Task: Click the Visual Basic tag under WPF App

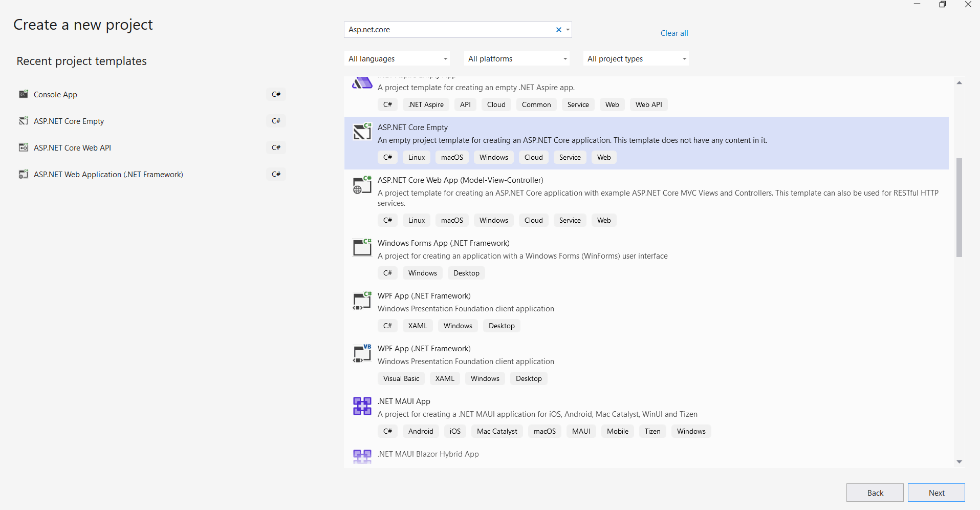Action: (x=401, y=378)
